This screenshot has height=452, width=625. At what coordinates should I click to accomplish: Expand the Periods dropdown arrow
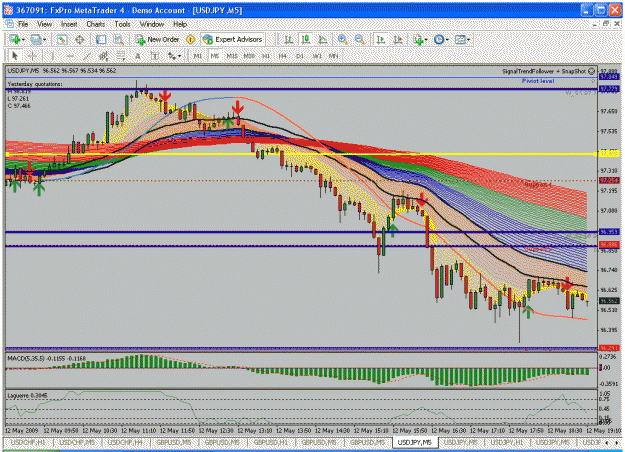coord(447,40)
